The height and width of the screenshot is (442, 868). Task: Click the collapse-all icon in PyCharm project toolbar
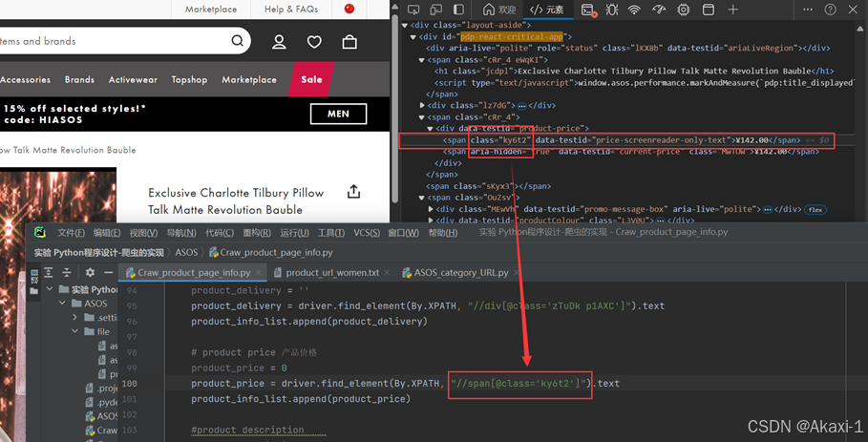pos(67,272)
